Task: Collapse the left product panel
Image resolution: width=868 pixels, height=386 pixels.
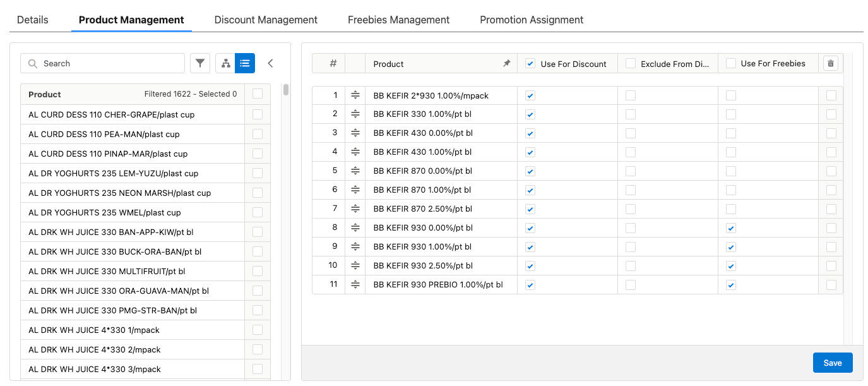Action: [270, 63]
